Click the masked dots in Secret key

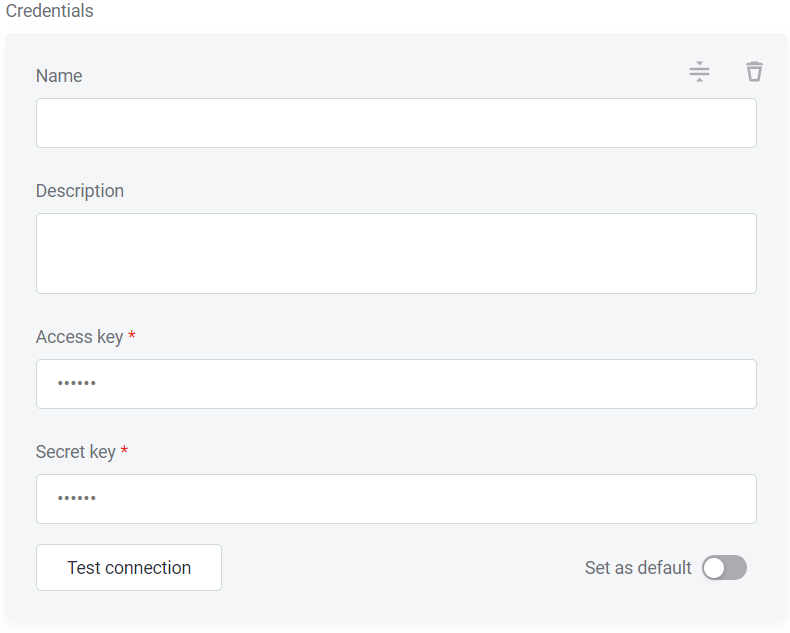[77, 499]
